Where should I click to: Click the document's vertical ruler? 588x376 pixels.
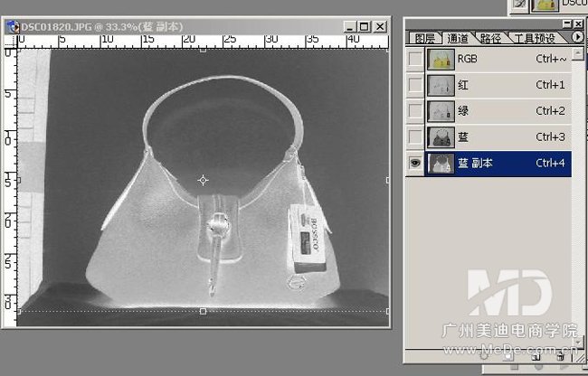tap(11, 187)
